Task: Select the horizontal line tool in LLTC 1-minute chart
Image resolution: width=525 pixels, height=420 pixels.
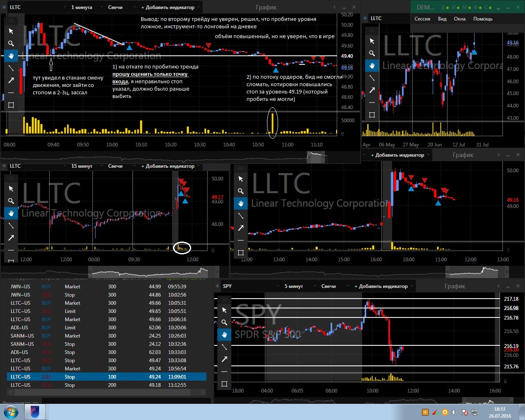Action: pyautogui.click(x=11, y=93)
